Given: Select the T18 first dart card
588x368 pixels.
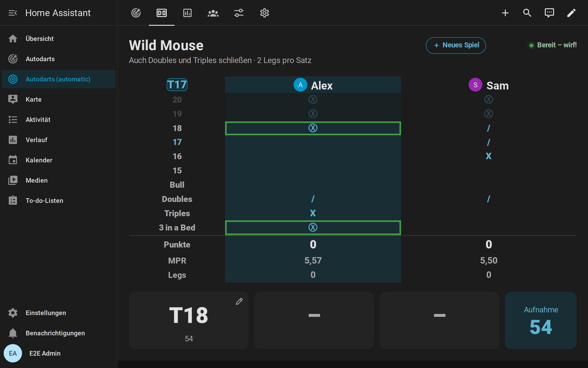Looking at the screenshot, I should point(189,320).
